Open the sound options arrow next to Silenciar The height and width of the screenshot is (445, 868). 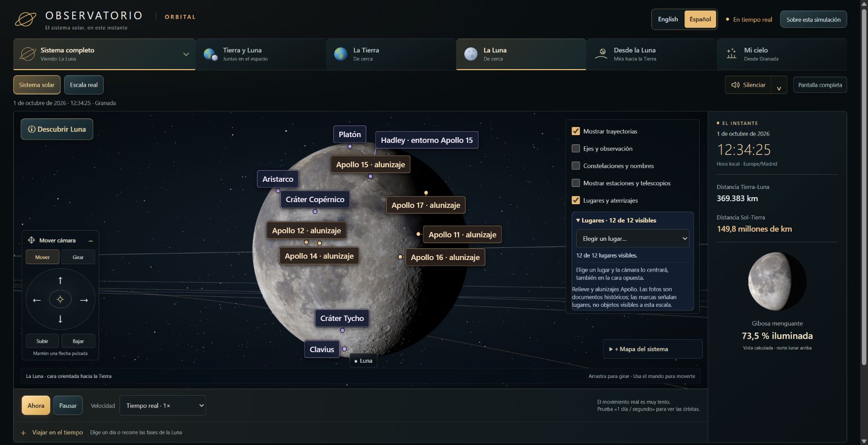779,85
